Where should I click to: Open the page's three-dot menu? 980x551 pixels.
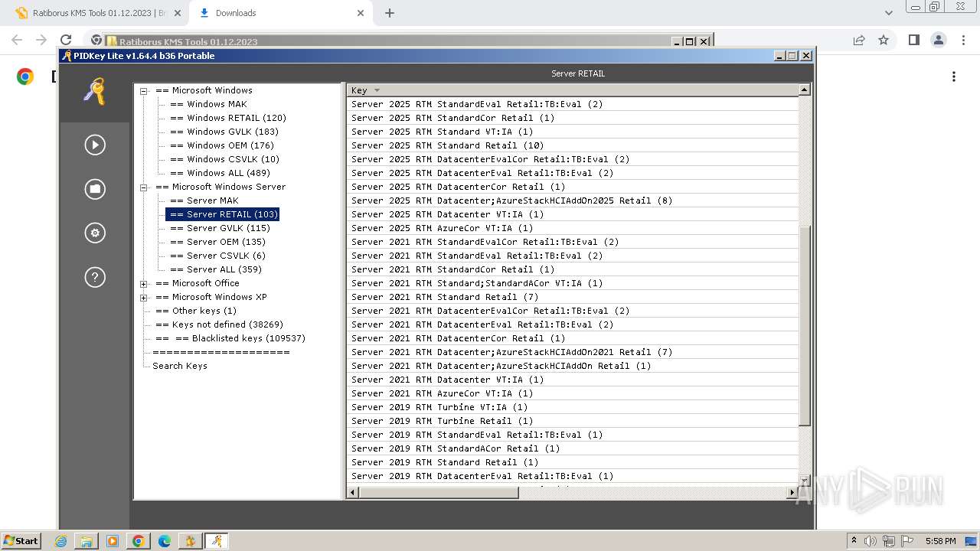click(x=954, y=77)
